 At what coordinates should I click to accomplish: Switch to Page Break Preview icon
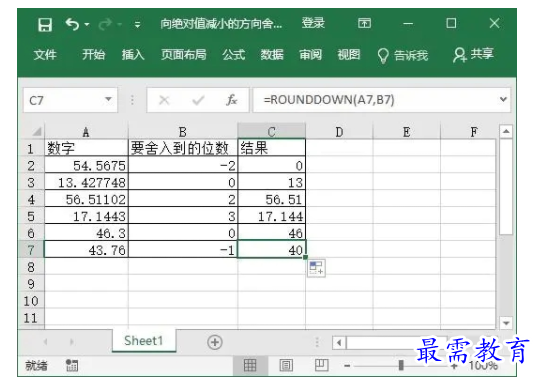[x=321, y=365]
